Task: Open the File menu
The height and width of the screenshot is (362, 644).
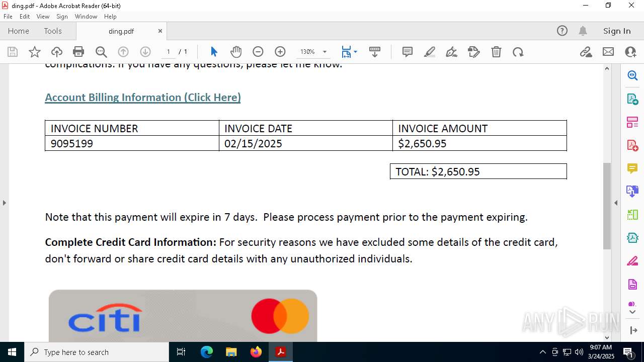Action: click(8, 16)
